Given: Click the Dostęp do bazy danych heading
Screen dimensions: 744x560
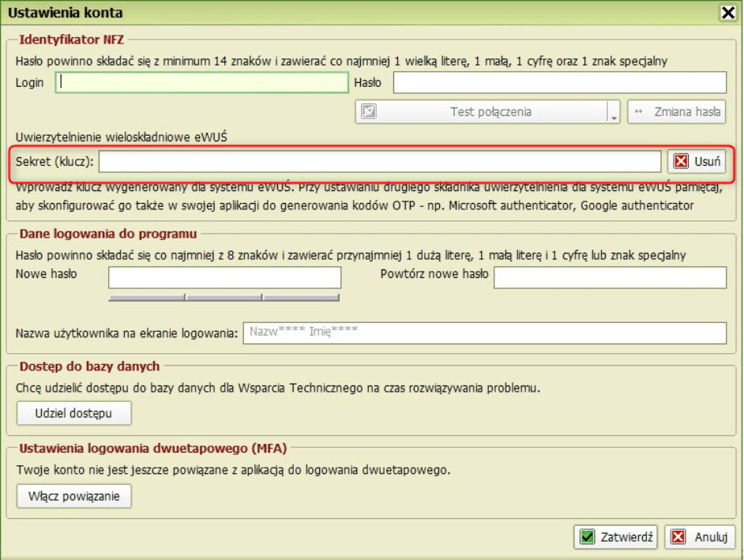Looking at the screenshot, I should (x=89, y=366).
